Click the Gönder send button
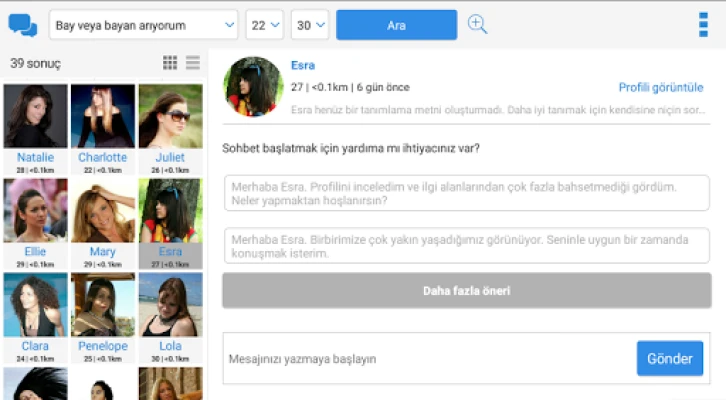726x400 pixels. (x=669, y=358)
